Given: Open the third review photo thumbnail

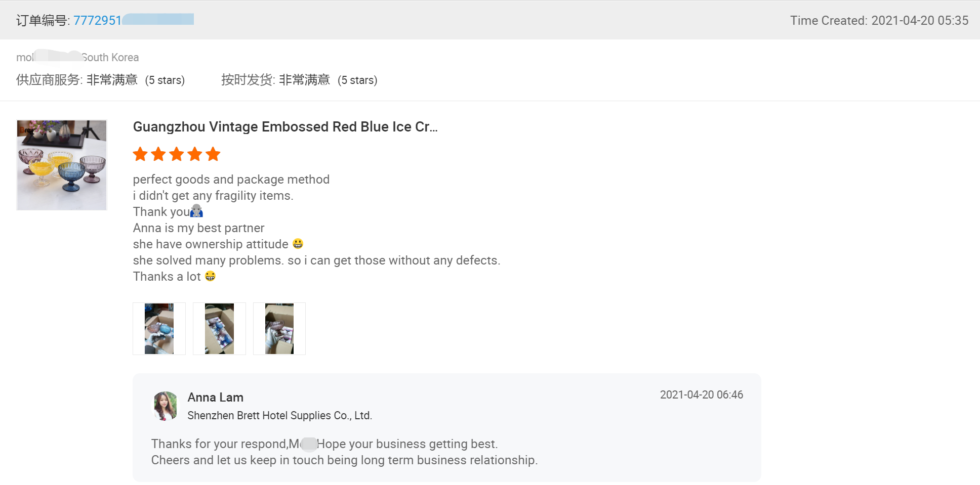Looking at the screenshot, I should click(x=279, y=329).
